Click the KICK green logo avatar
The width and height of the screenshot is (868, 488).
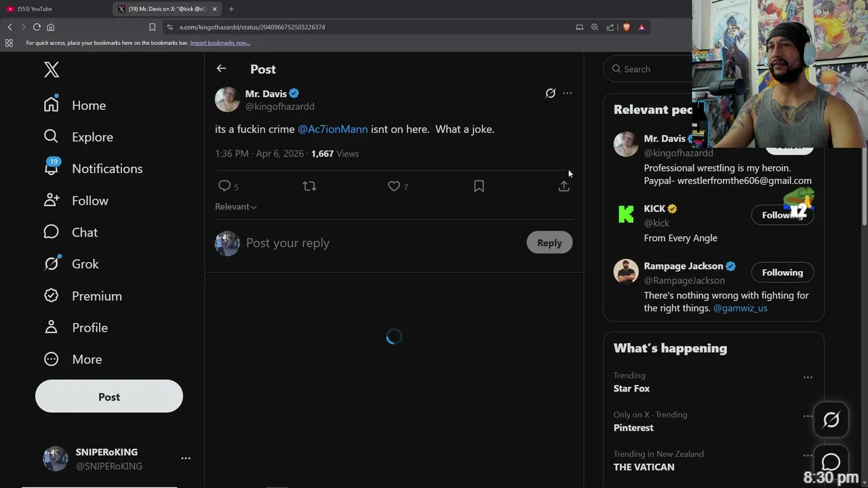(626, 215)
